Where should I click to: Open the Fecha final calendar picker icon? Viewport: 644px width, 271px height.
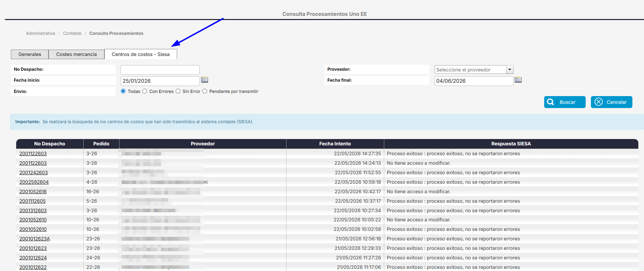coord(518,80)
